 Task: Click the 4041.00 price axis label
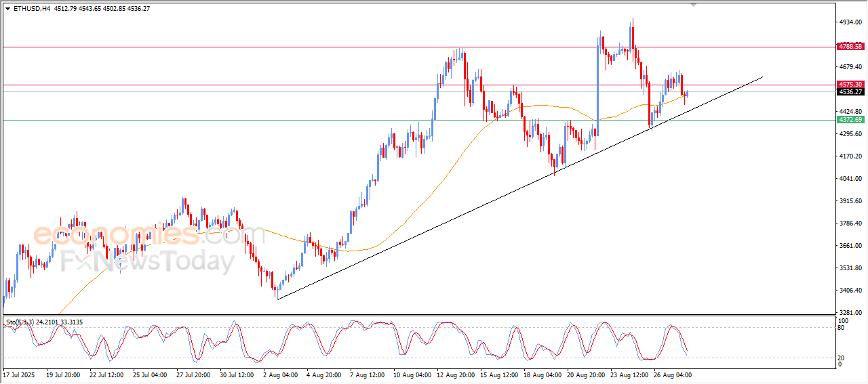coord(850,179)
